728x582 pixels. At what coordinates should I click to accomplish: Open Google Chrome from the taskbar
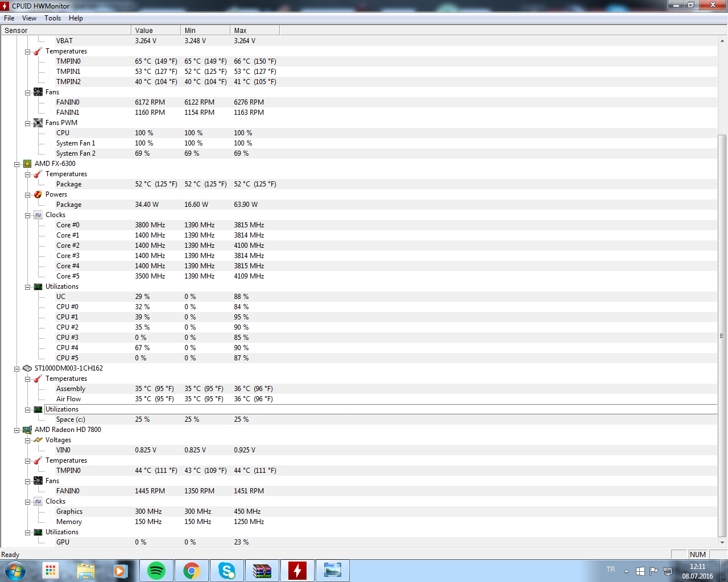click(192, 571)
